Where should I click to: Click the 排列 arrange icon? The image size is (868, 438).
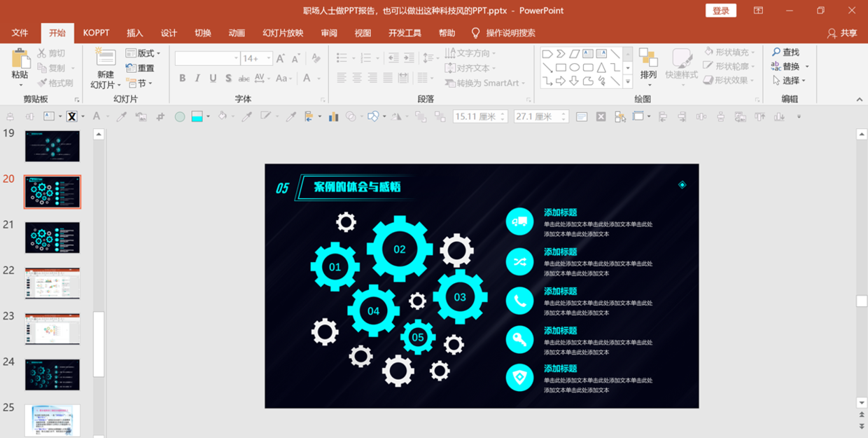tap(648, 59)
